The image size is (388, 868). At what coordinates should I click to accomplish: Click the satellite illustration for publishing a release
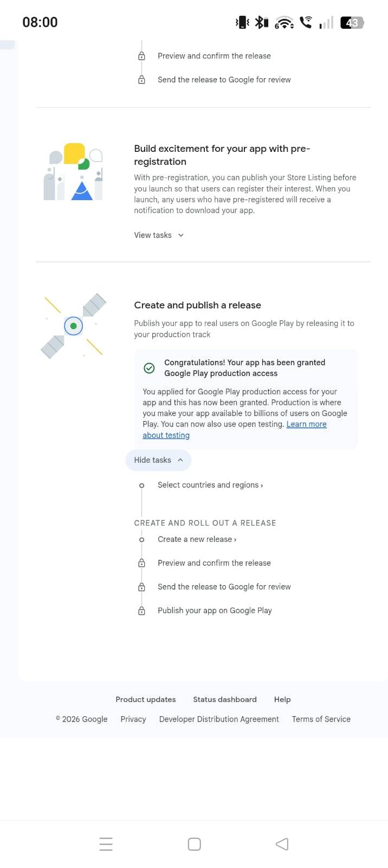pos(74,325)
